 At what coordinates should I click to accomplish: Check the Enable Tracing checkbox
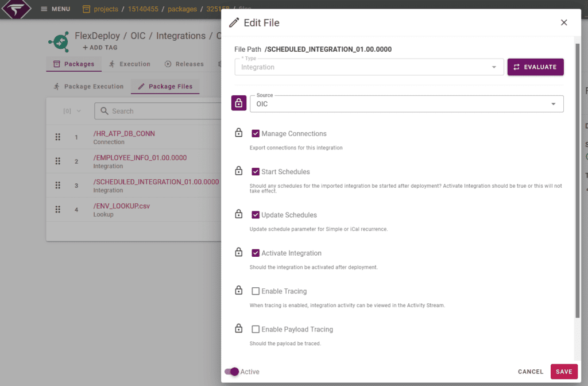pyautogui.click(x=256, y=291)
